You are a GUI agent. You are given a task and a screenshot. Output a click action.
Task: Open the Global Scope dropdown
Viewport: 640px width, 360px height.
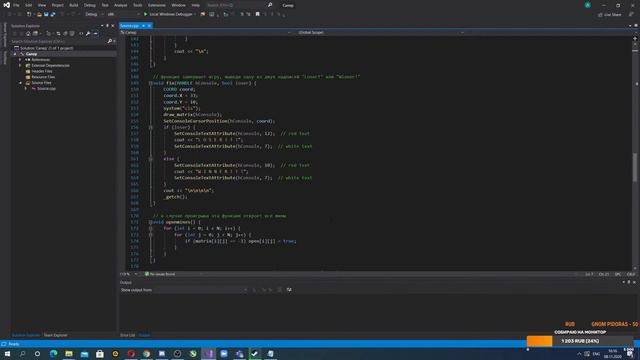[380, 32]
